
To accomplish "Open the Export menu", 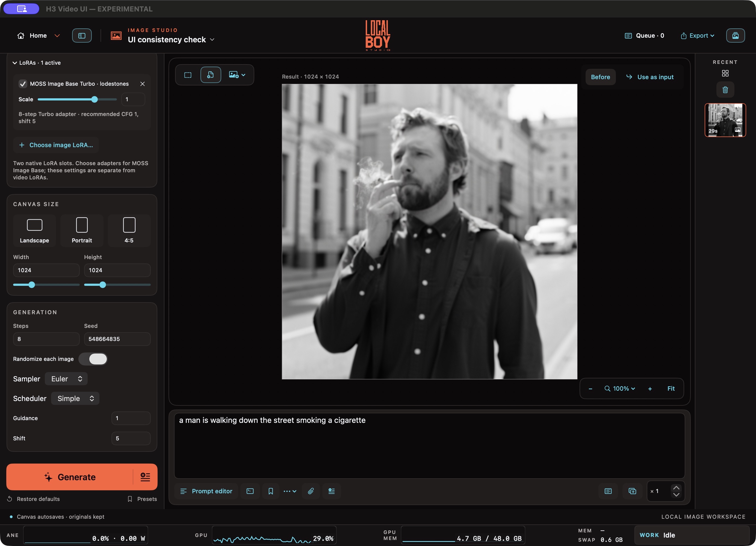I will pyautogui.click(x=697, y=36).
